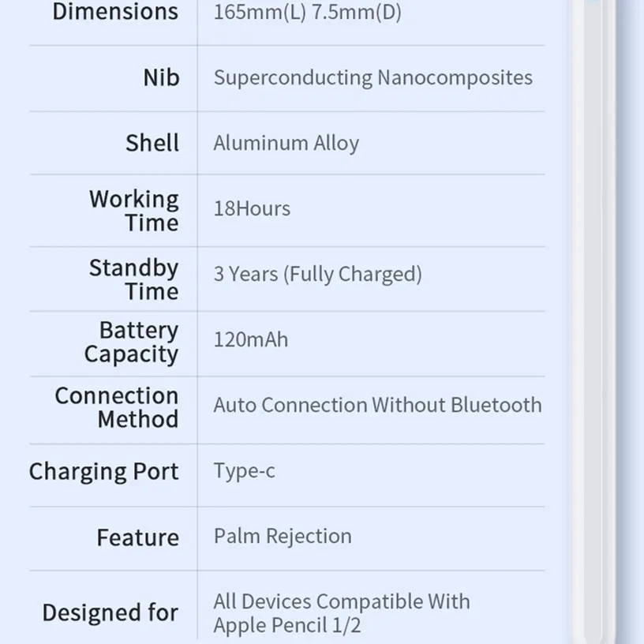
Task: Click the Nib specification label
Action: tap(162, 77)
